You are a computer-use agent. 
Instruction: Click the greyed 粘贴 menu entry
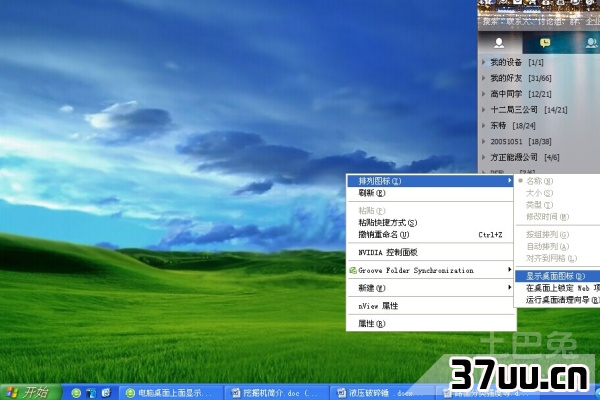pyautogui.click(x=430, y=211)
